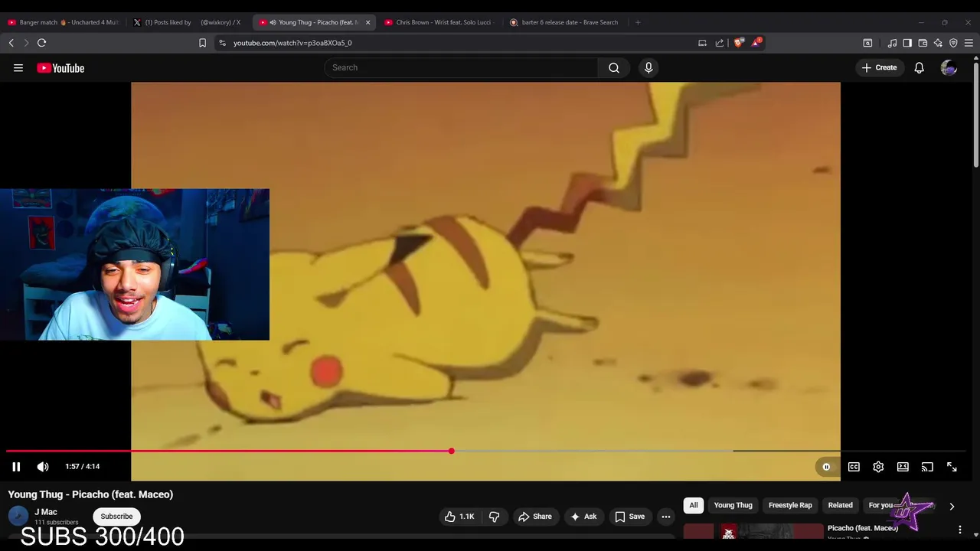Viewport: 980px width, 551px height.
Task: Switch to barter 6 release date tab
Action: (x=565, y=22)
